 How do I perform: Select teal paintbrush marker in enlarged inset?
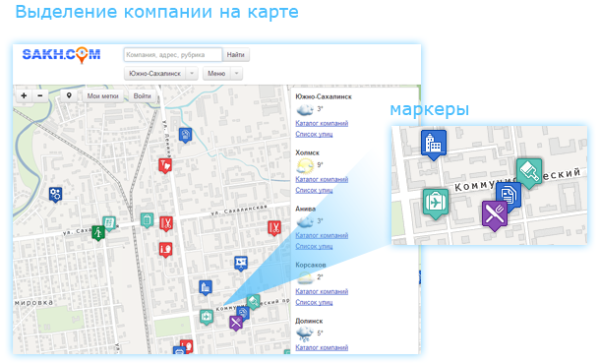[529, 173]
